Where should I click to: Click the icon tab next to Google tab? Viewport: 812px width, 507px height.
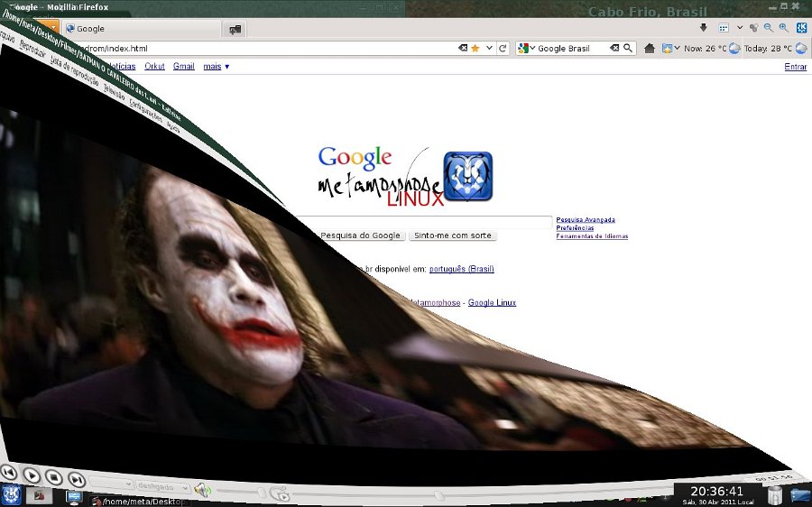click(235, 29)
